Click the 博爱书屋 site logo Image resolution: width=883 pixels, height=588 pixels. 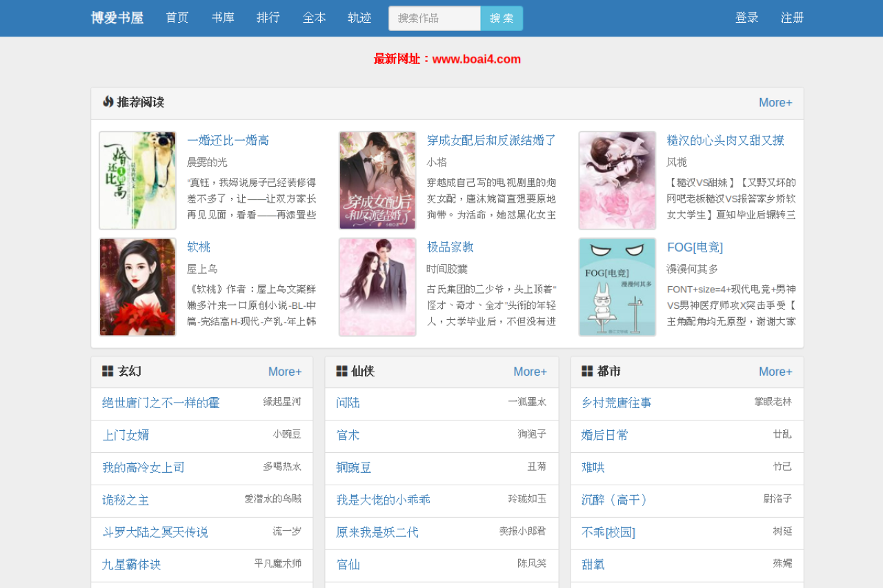[x=117, y=18]
